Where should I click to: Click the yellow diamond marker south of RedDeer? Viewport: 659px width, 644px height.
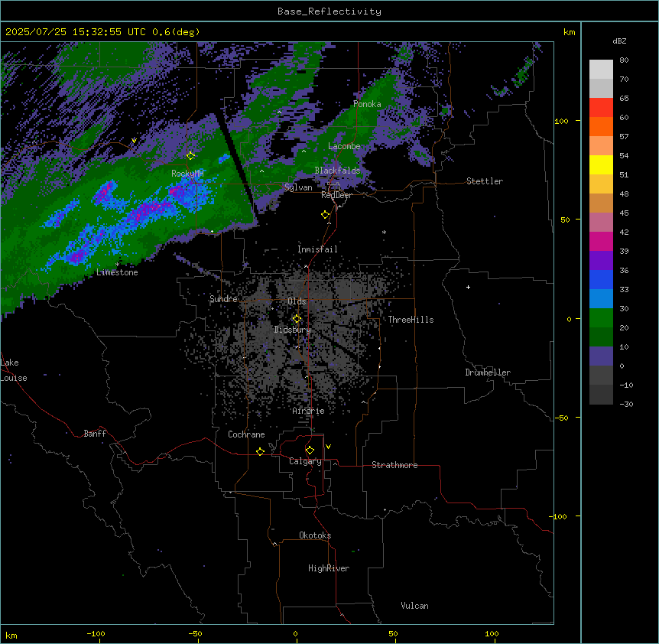click(326, 215)
